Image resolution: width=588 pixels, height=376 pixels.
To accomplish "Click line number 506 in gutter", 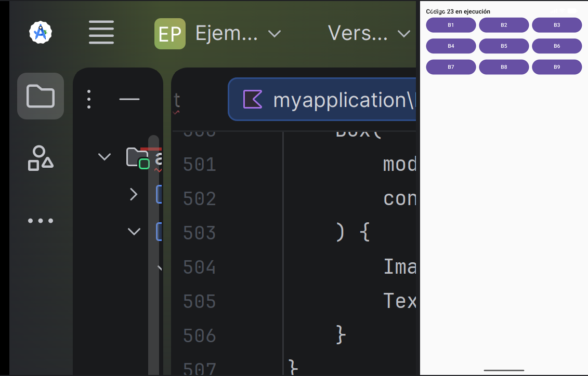I will [x=200, y=336].
